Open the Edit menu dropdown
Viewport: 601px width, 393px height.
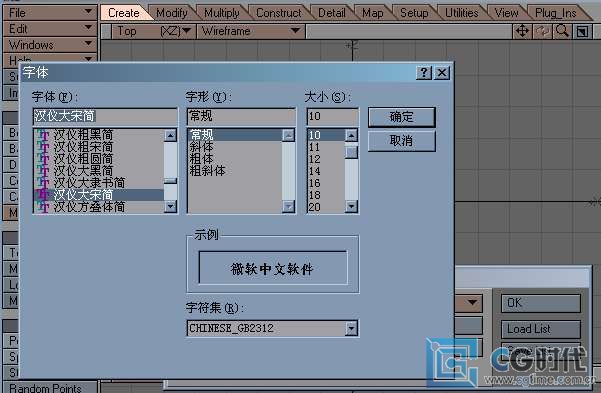click(49, 29)
